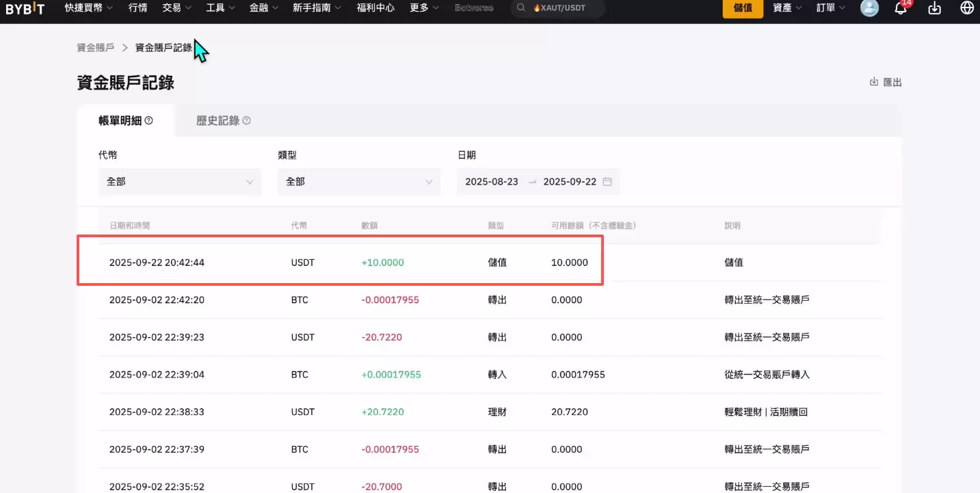Open the 類型 type dropdown
The width and height of the screenshot is (980, 493).
(x=359, y=181)
